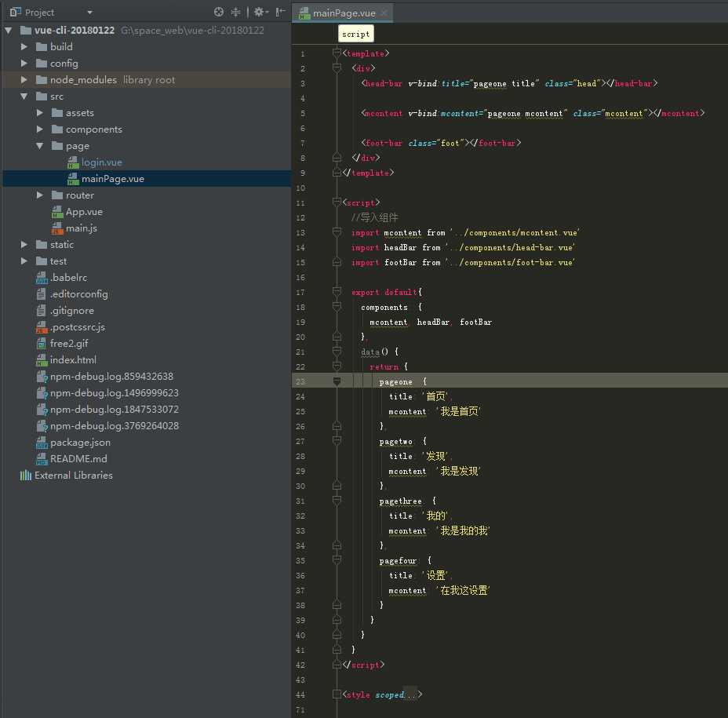728x718 pixels.
Task: Open the Project panel settings gear
Action: 260,12
